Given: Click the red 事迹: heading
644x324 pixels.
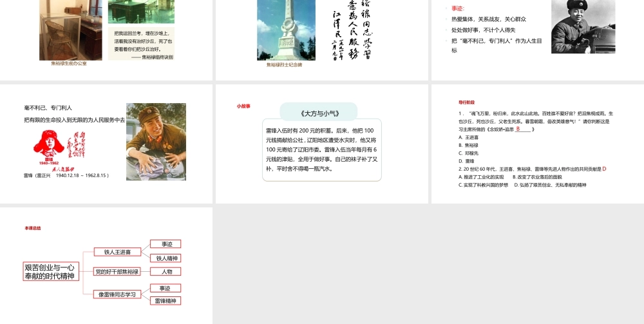Looking at the screenshot, I should (x=458, y=8).
